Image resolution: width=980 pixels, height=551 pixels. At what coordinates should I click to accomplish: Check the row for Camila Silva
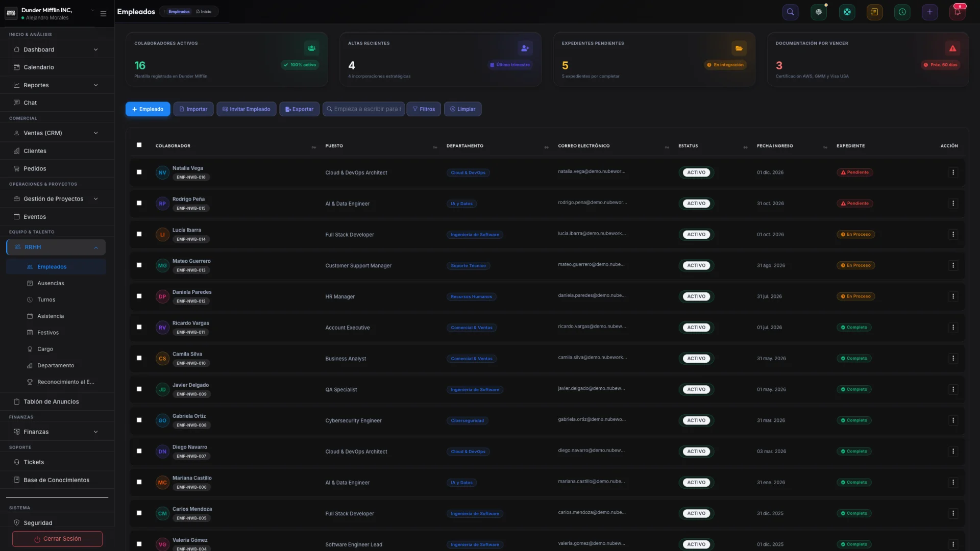139,358
